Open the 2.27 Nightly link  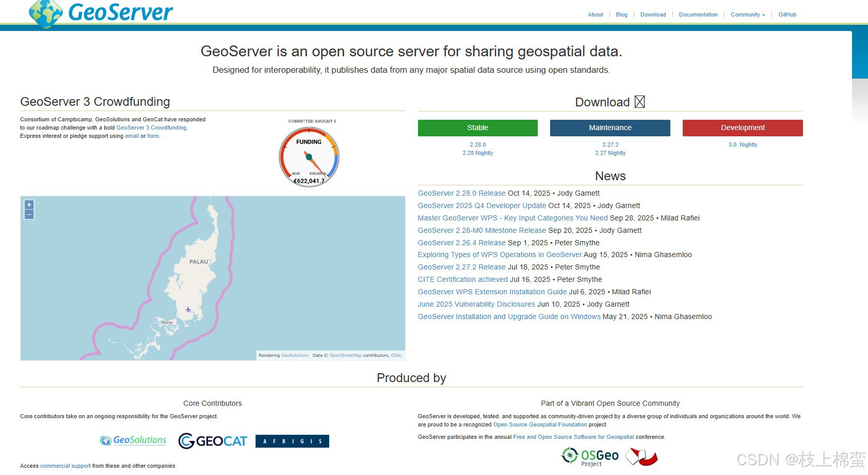click(x=610, y=153)
